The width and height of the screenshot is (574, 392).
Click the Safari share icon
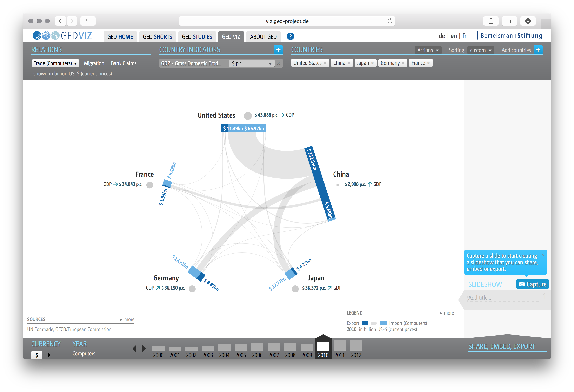click(x=490, y=21)
